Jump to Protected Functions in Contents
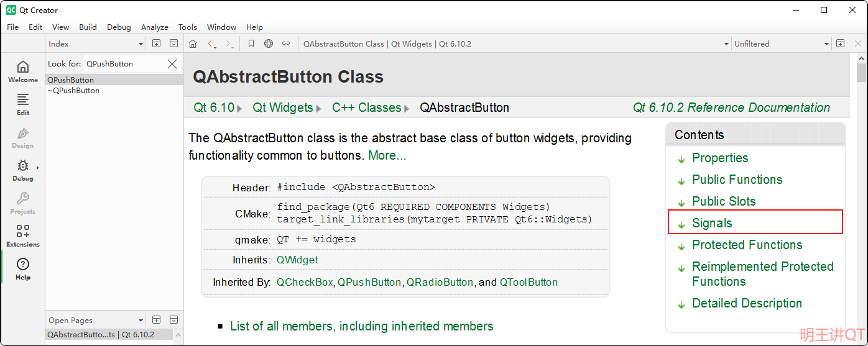Image resolution: width=868 pixels, height=346 pixels. tap(747, 245)
